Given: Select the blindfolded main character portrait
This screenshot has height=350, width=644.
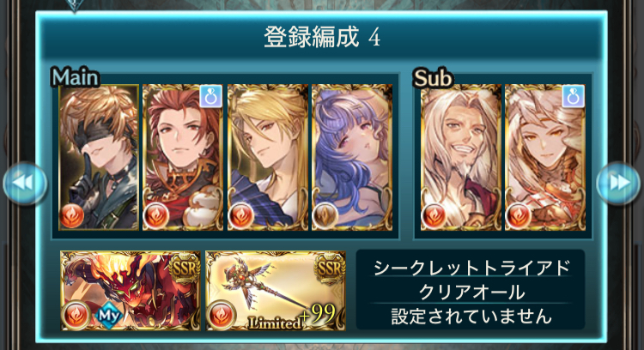Looking at the screenshot, I should click(99, 157).
